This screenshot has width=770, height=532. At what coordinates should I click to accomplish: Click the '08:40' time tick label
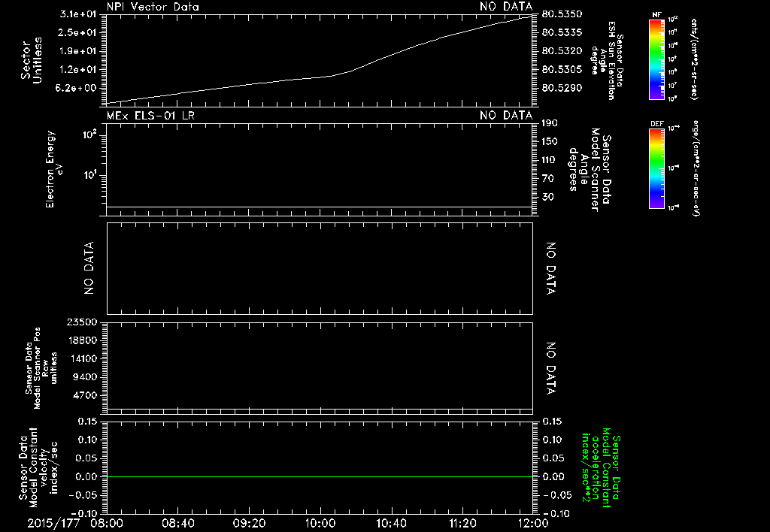coord(178,523)
